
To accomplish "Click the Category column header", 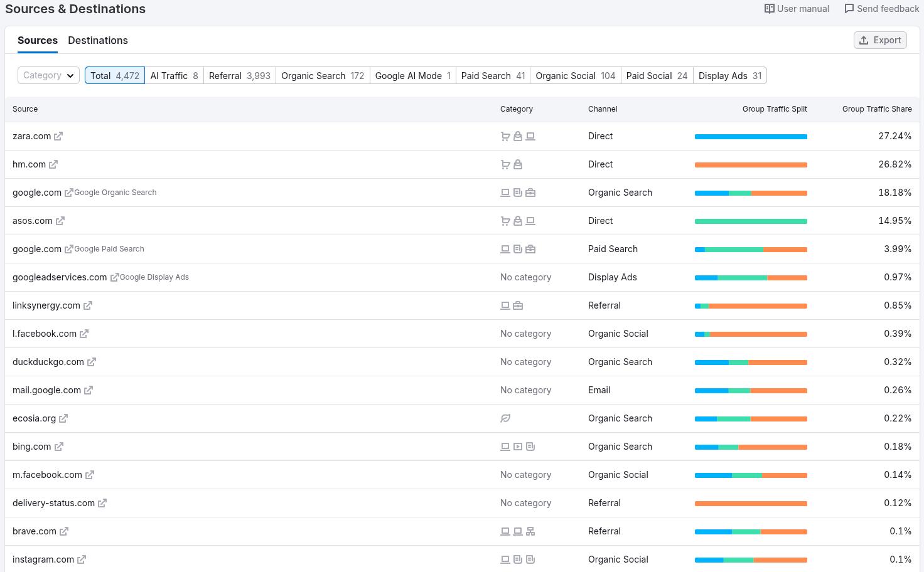I will point(517,109).
